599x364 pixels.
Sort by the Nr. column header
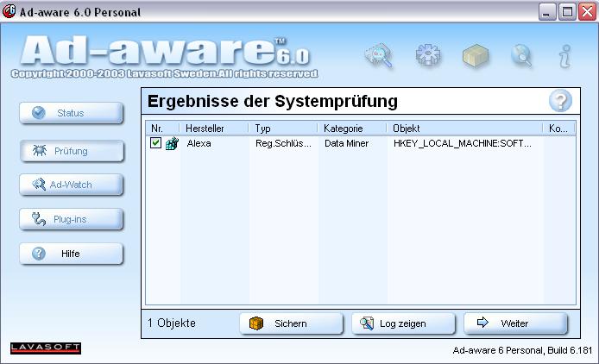[x=163, y=129]
